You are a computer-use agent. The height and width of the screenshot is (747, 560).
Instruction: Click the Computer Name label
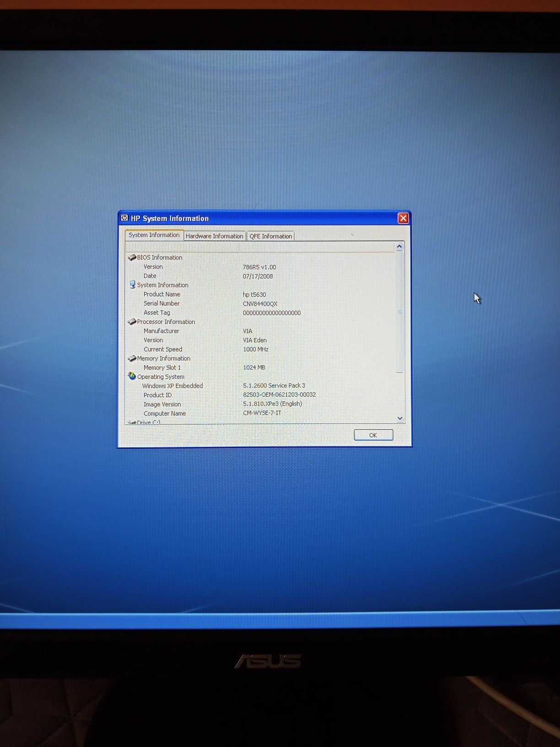pyautogui.click(x=165, y=413)
